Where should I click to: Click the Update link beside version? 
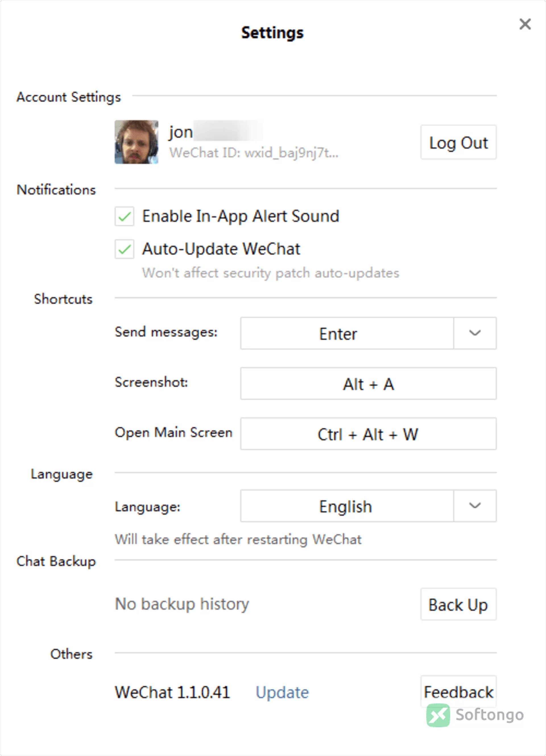tap(282, 692)
